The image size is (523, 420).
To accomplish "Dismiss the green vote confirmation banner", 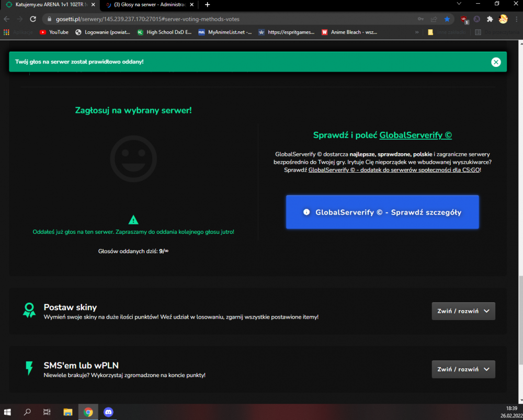I will click(496, 62).
